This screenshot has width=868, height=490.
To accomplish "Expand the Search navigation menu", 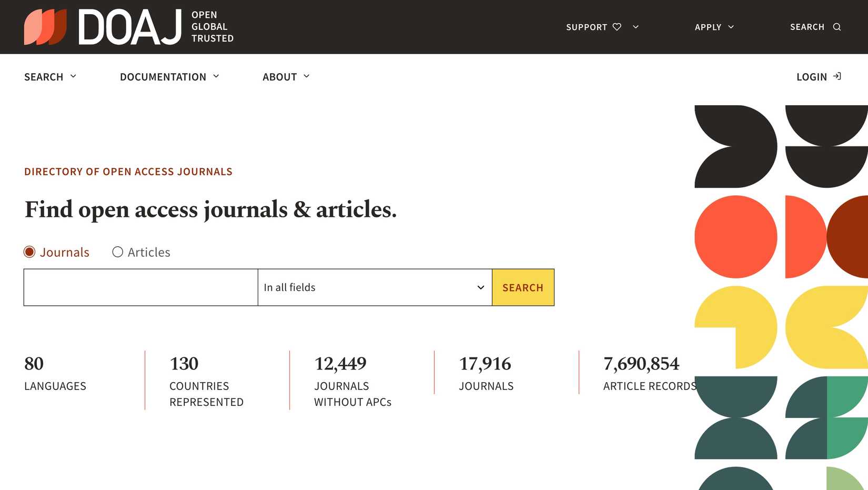I will (51, 77).
